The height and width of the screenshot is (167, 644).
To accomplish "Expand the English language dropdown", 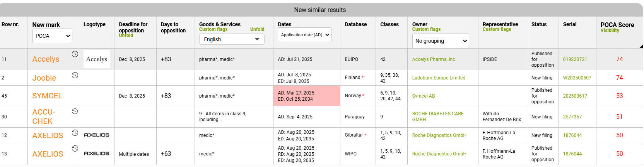I will (231, 39).
